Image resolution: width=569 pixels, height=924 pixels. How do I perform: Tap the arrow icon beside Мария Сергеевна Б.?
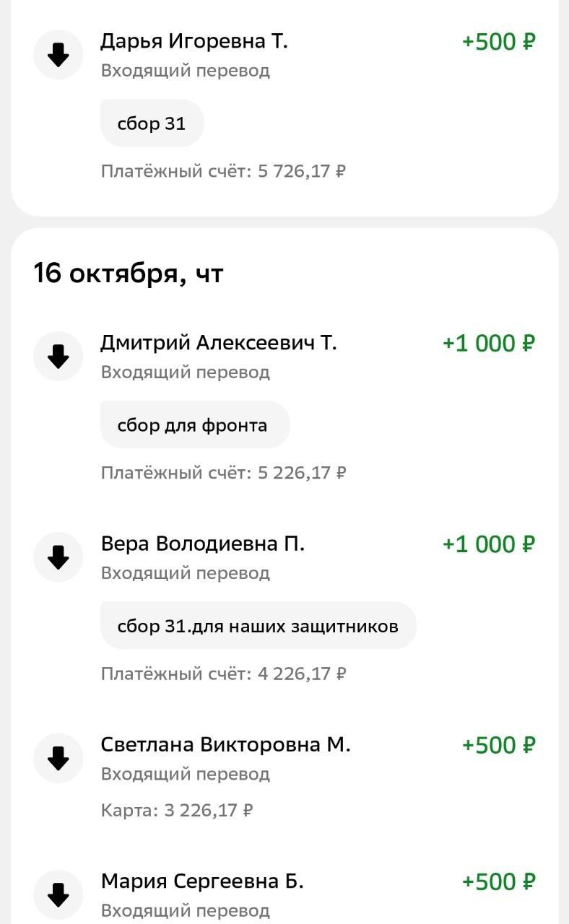(58, 894)
